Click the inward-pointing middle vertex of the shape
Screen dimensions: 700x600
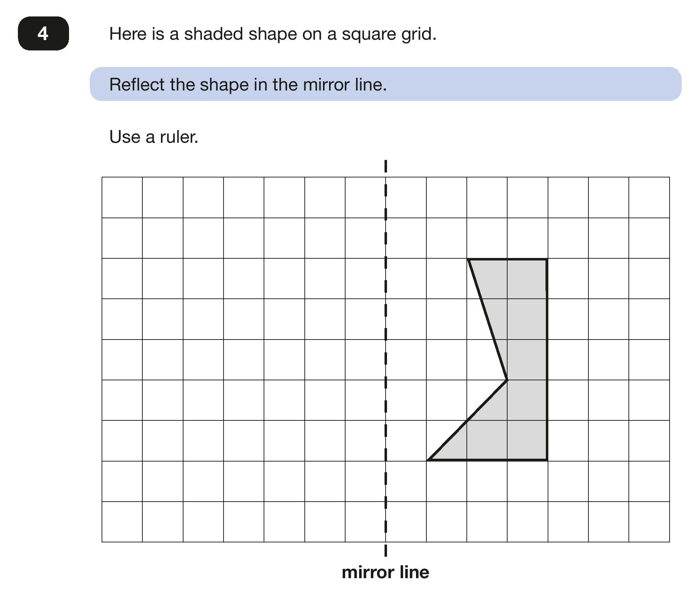click(507, 380)
